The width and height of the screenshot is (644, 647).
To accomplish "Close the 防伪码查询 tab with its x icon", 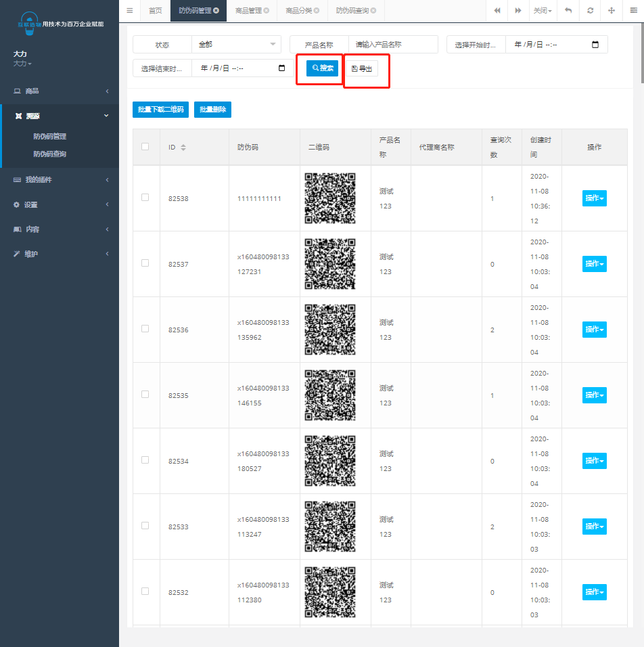I will tap(373, 11).
